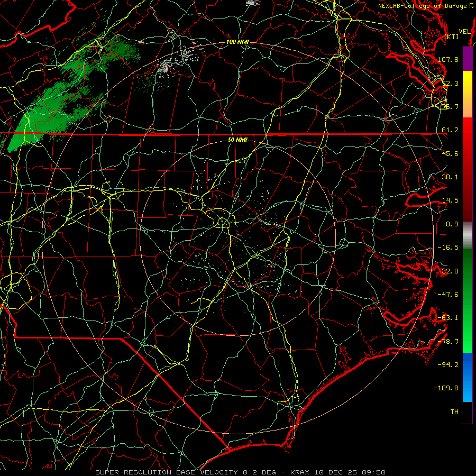This screenshot has width=476, height=476.
Task: Select the -0.9 scale value
Action: [450, 224]
